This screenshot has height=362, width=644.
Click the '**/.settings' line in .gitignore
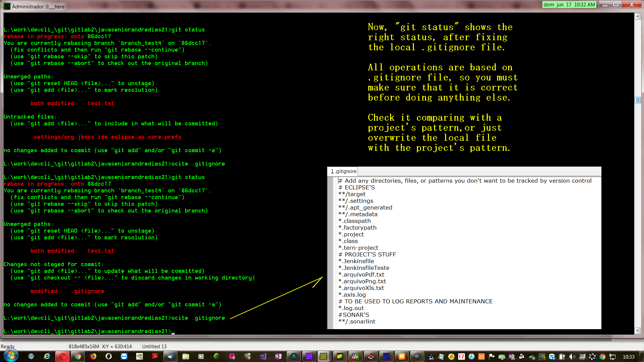coord(356,201)
